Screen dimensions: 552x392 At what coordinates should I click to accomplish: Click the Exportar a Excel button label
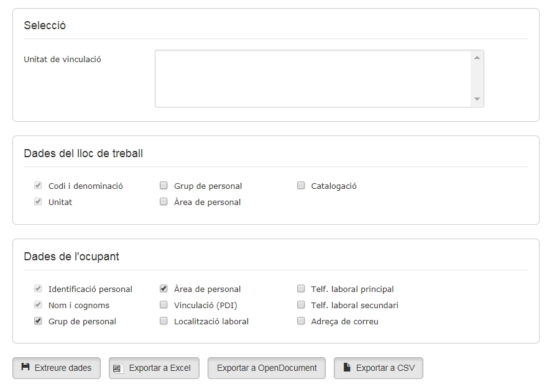160,368
